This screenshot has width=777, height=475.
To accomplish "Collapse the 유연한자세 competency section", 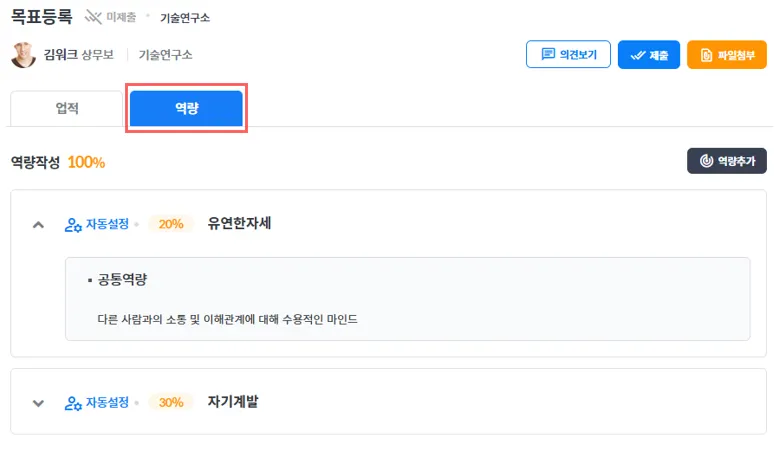I will click(39, 224).
